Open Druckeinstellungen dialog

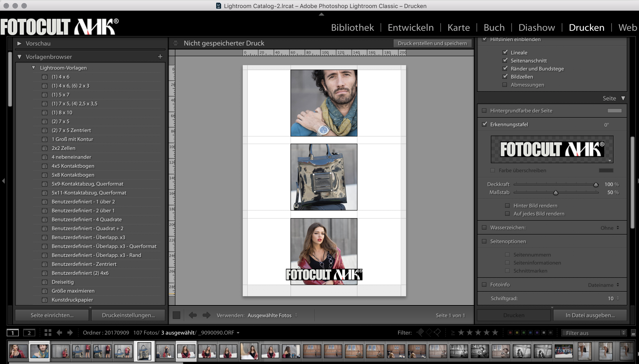(x=128, y=315)
